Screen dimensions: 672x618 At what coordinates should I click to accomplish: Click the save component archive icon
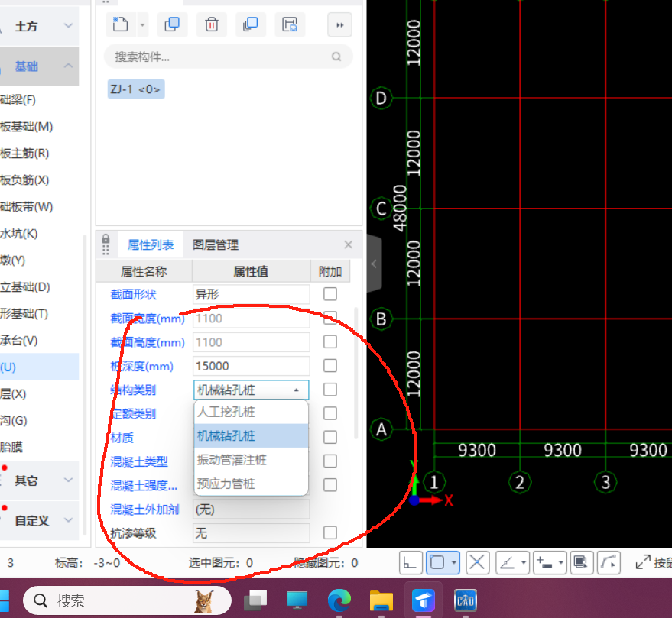point(291,24)
